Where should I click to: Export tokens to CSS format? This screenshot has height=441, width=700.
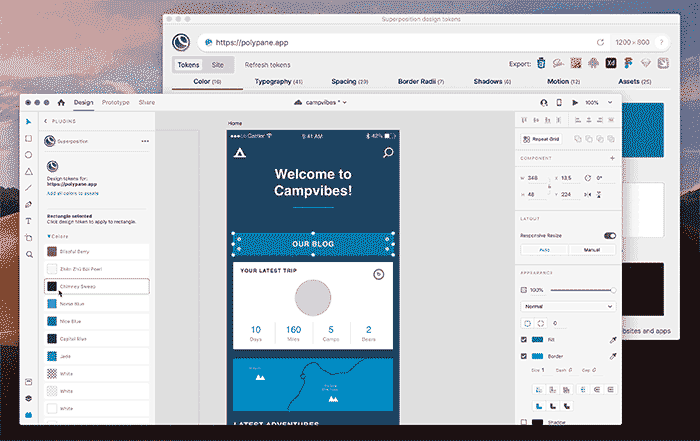tap(541, 64)
